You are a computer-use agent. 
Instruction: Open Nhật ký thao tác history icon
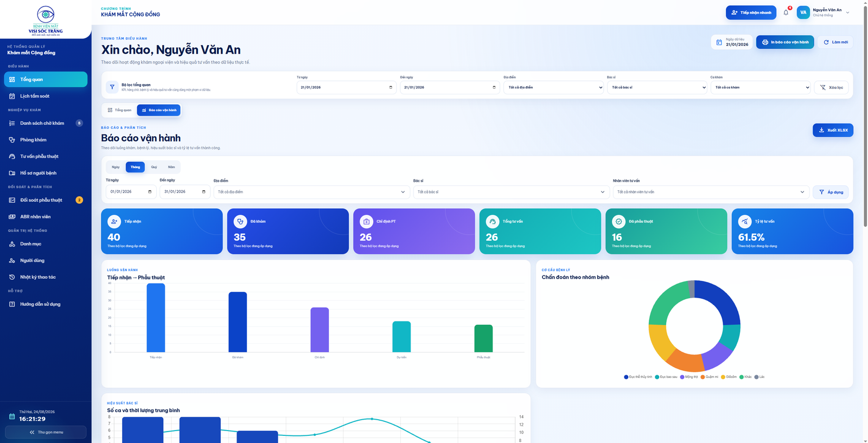(x=12, y=277)
